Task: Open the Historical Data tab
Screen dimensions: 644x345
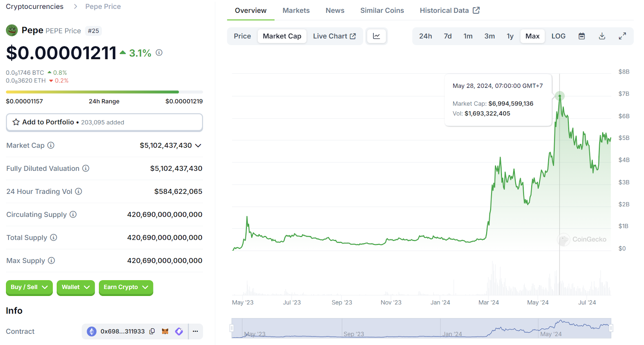Action: [x=450, y=10]
